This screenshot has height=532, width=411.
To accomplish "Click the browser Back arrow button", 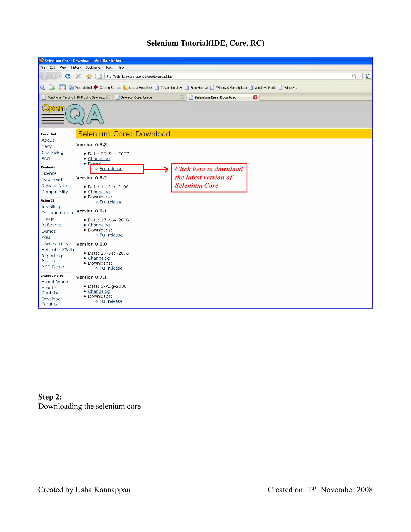I will (x=45, y=76).
